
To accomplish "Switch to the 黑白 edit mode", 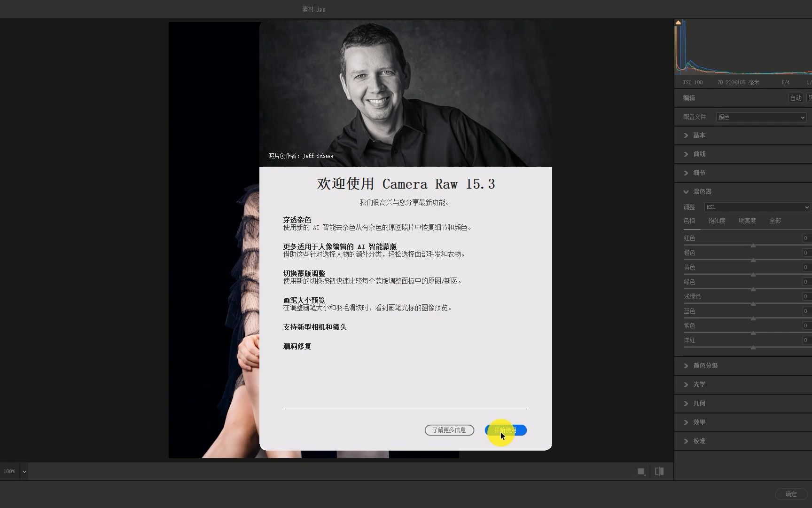I will coord(810,98).
